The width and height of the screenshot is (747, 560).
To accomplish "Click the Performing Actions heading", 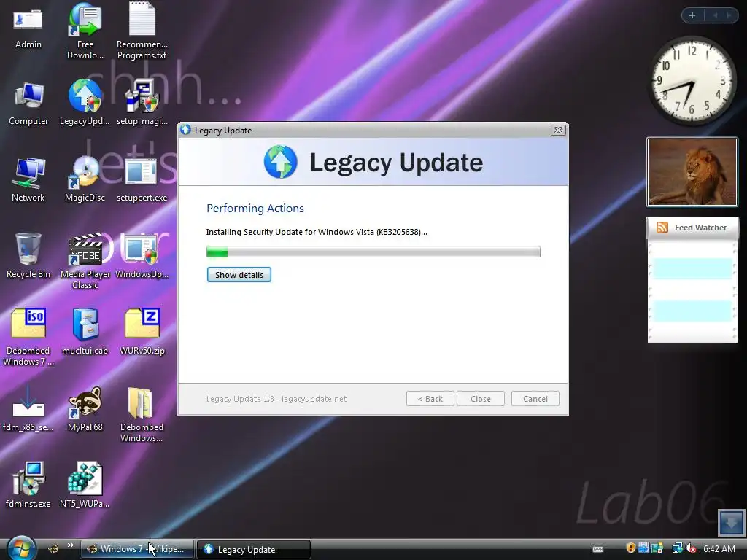I will [x=255, y=208].
